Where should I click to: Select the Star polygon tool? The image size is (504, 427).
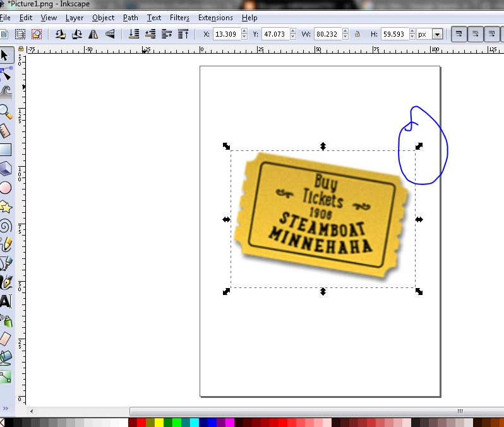(6, 207)
